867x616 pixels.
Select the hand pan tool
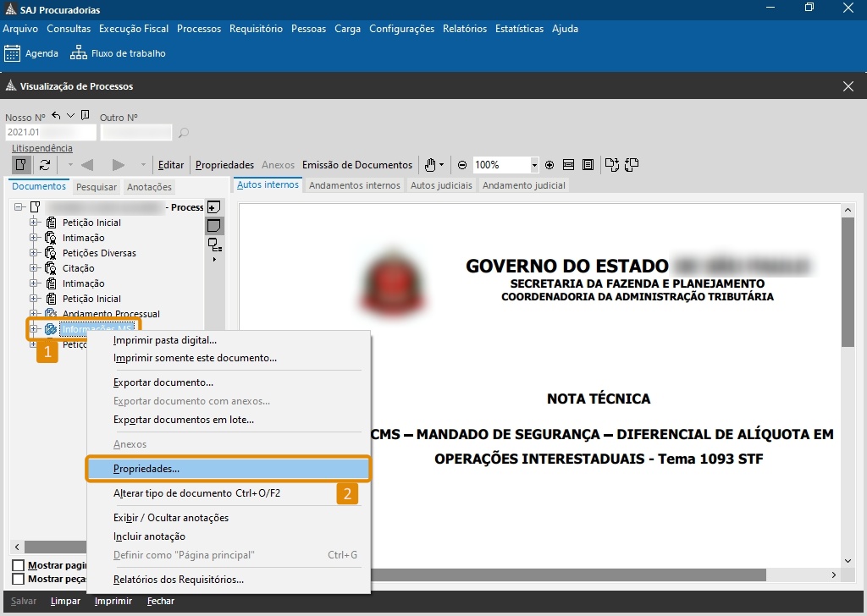[x=431, y=165]
